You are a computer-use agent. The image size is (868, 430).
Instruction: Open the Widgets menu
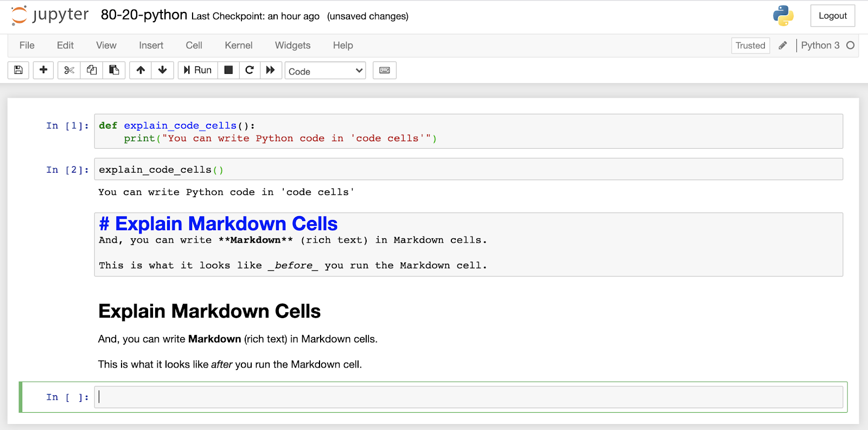click(293, 46)
